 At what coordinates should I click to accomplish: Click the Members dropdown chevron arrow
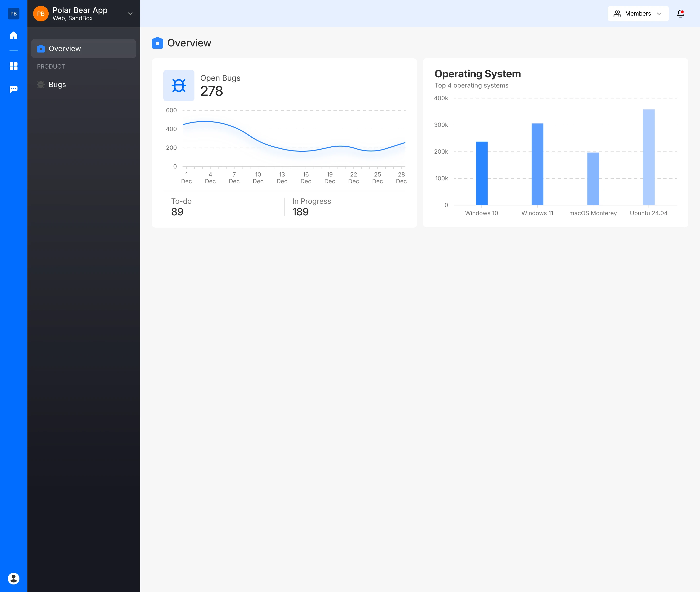point(659,14)
